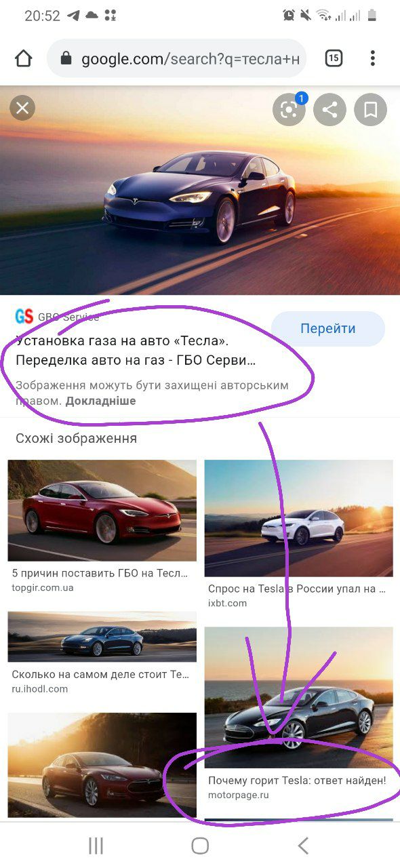Image resolution: width=400 pixels, height=868 pixels.
Task: Tap the google.com address bar
Action: coord(176,58)
